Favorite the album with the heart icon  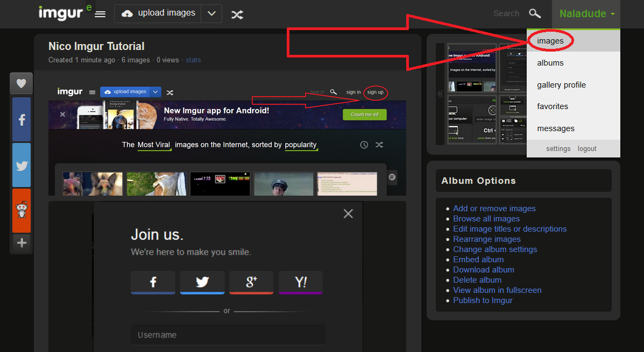point(22,84)
